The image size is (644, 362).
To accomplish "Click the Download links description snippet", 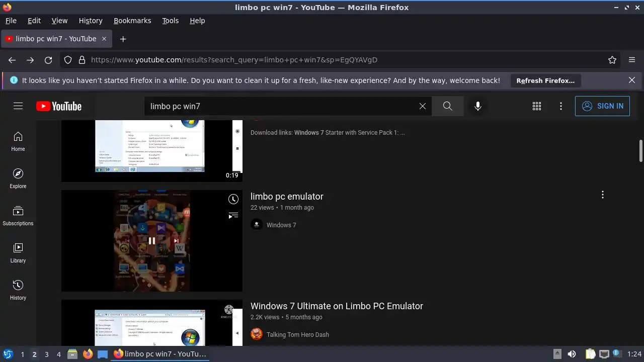I will tap(328, 133).
